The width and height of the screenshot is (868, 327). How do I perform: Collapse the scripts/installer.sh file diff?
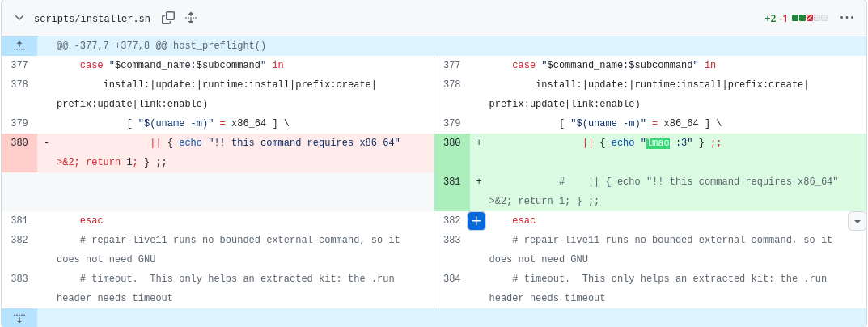[19, 19]
